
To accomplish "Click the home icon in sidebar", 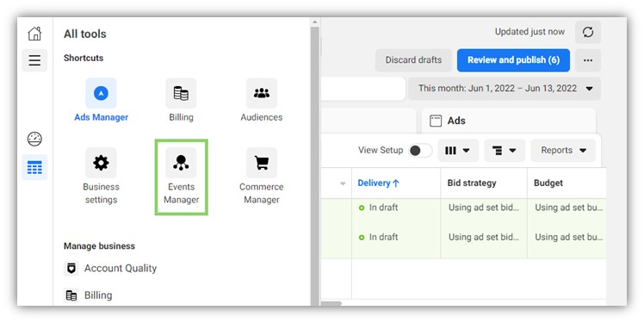I will tap(34, 34).
